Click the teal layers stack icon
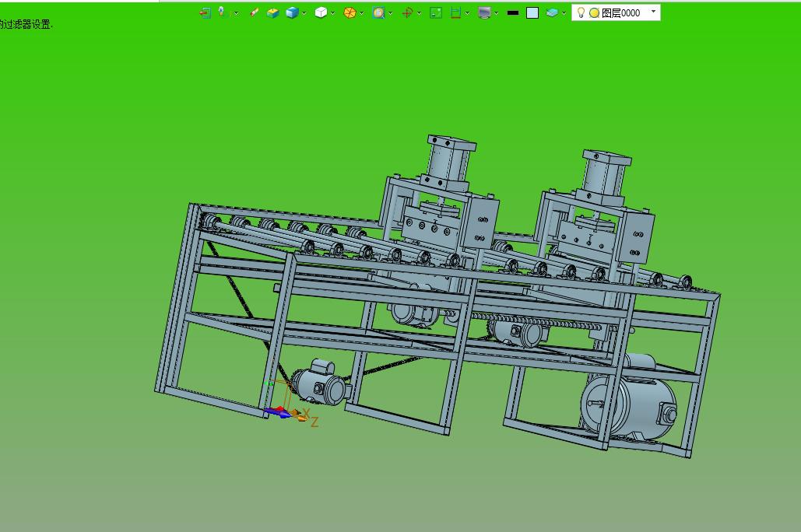Image resolution: width=801 pixels, height=532 pixels. [x=552, y=12]
